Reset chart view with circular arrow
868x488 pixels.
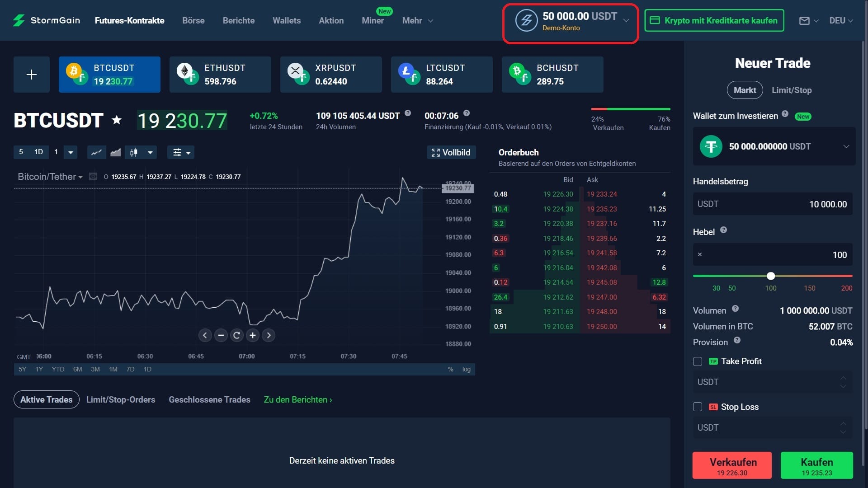coord(236,335)
